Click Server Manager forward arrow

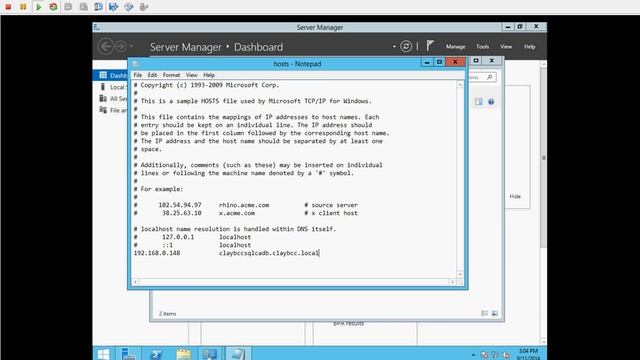click(121, 46)
